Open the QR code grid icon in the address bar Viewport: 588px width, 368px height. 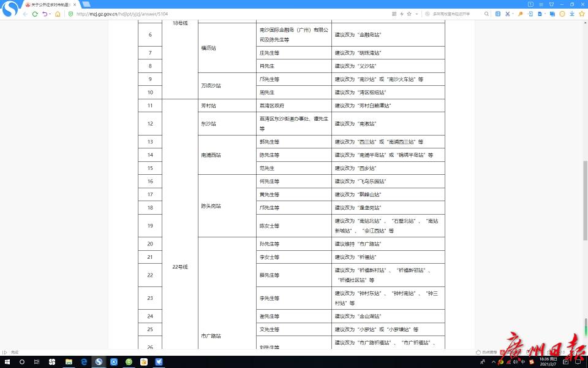[394, 13]
